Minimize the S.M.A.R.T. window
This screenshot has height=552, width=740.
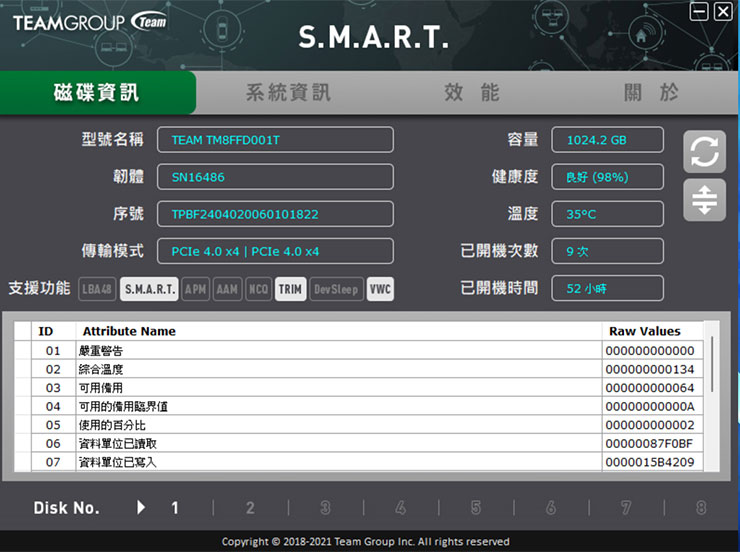(699, 11)
